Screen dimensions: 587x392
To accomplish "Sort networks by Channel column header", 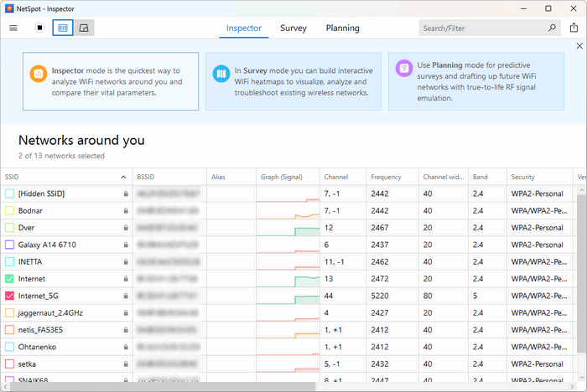I will click(x=335, y=177).
